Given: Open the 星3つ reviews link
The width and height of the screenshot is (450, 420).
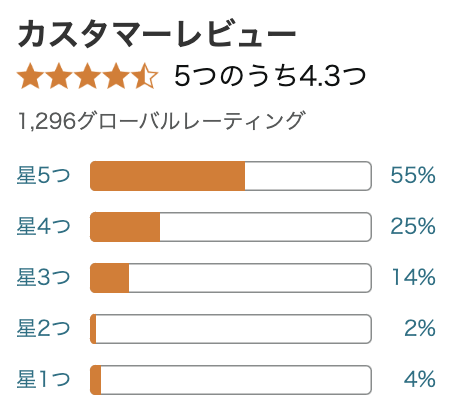Looking at the screenshot, I should tap(44, 277).
